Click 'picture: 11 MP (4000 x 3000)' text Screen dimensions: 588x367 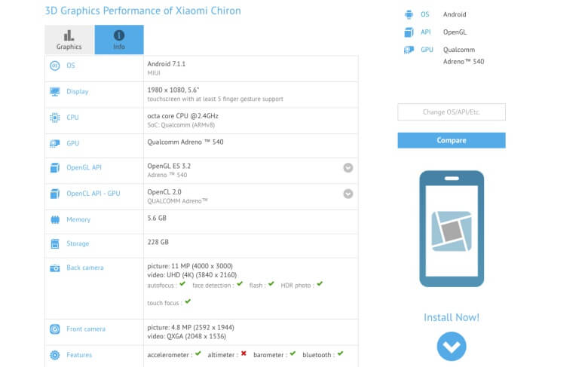pyautogui.click(x=190, y=266)
